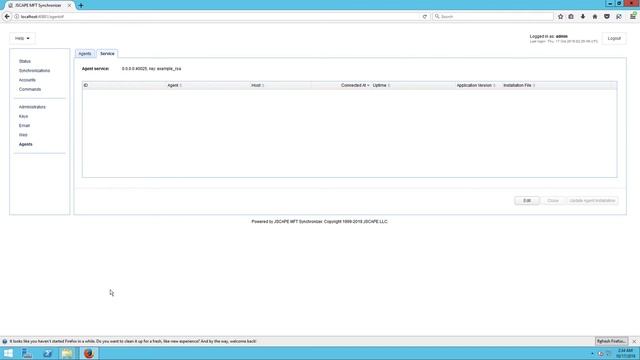Click the Refresh Firefox button
The image size is (640, 360).
[x=611, y=341]
